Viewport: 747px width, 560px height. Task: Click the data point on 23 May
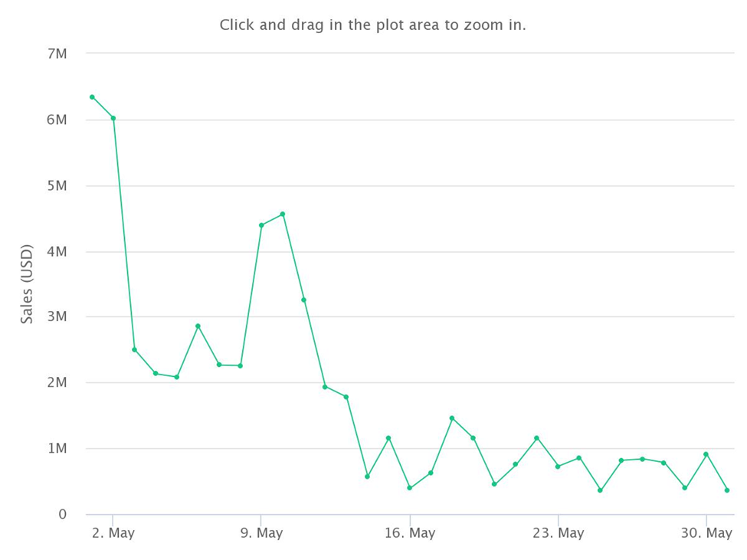558,467
